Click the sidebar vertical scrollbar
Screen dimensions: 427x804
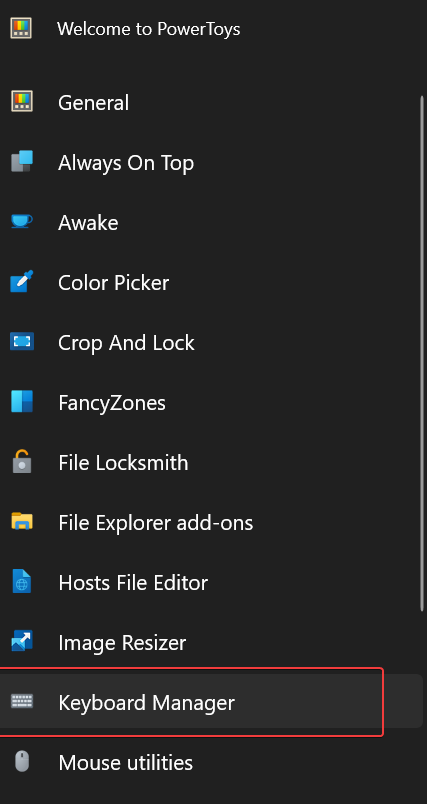pos(421,354)
